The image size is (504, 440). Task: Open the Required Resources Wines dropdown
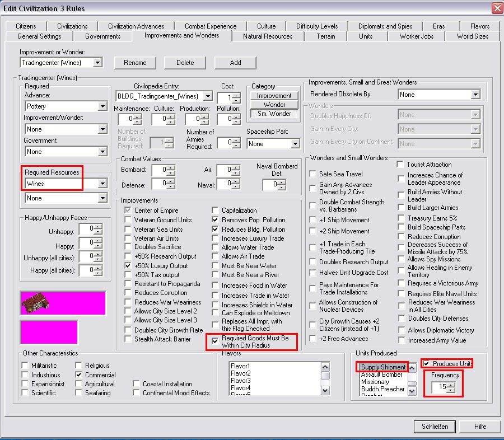pos(102,184)
